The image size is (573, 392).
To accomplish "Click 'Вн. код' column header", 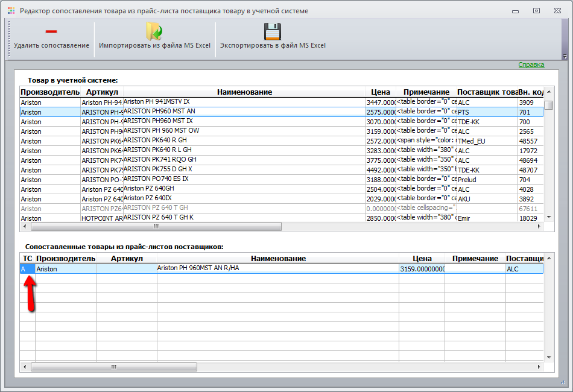I will [x=531, y=92].
